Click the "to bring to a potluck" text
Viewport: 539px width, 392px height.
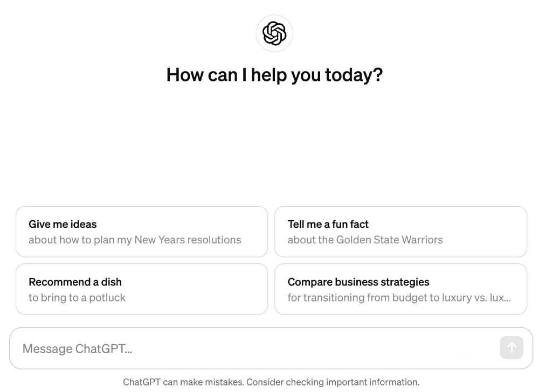[77, 298]
